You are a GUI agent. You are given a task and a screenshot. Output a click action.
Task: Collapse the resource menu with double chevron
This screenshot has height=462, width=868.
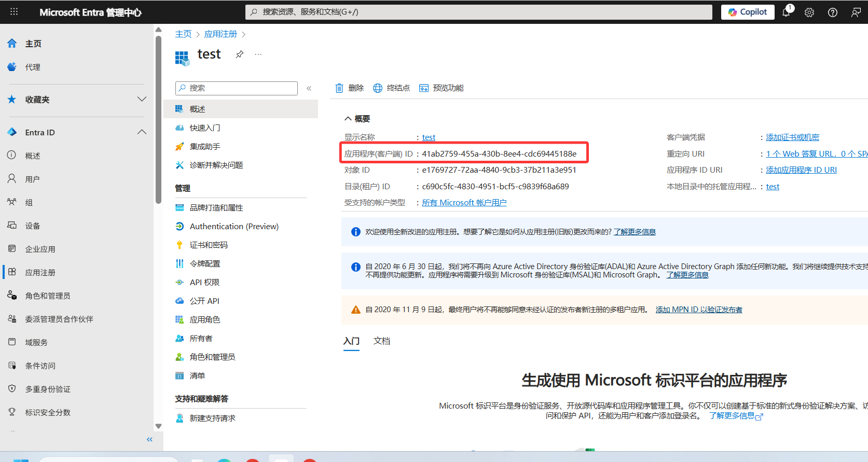pyautogui.click(x=309, y=88)
